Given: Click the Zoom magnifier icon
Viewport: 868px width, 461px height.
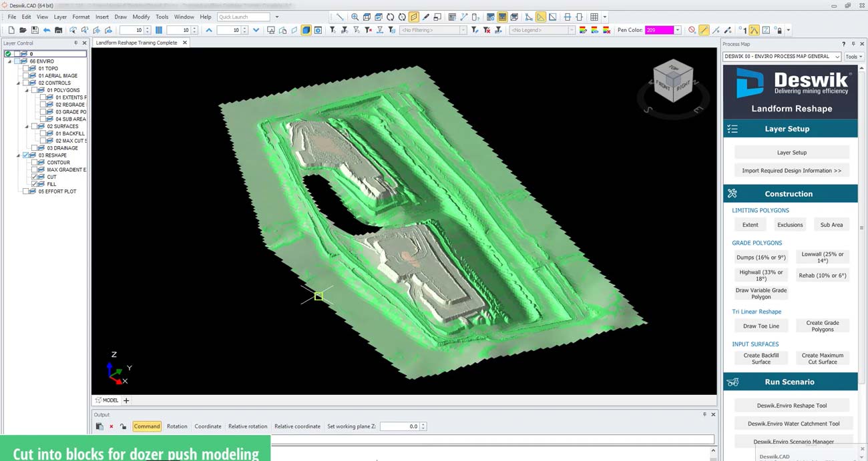Looking at the screenshot, I should (x=355, y=17).
